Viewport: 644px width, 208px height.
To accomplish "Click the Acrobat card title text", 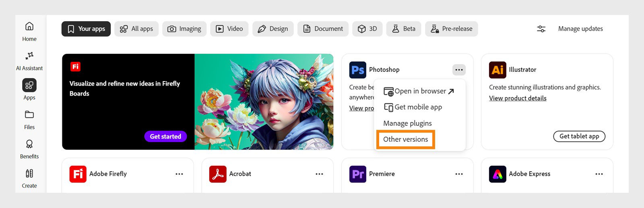I will (x=240, y=174).
